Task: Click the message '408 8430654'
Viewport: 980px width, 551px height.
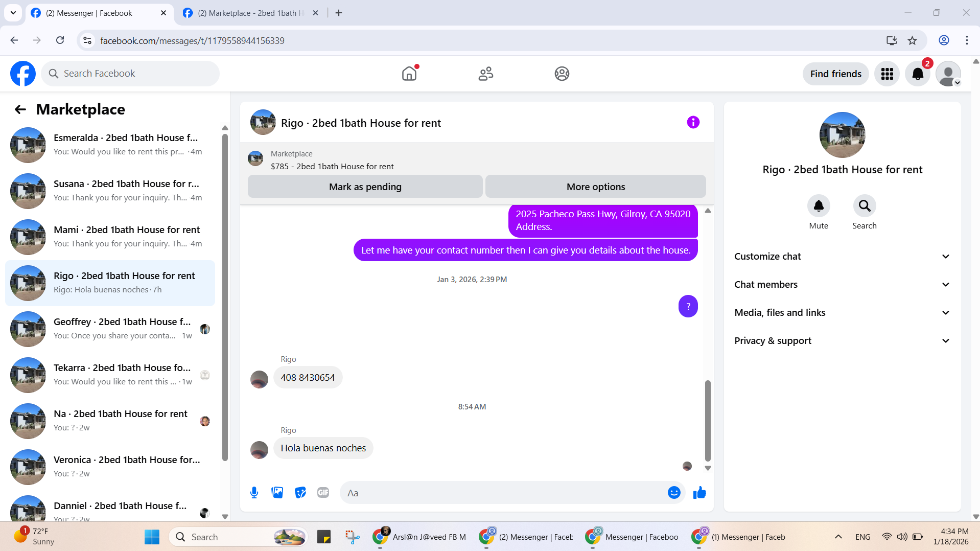Action: click(x=308, y=378)
